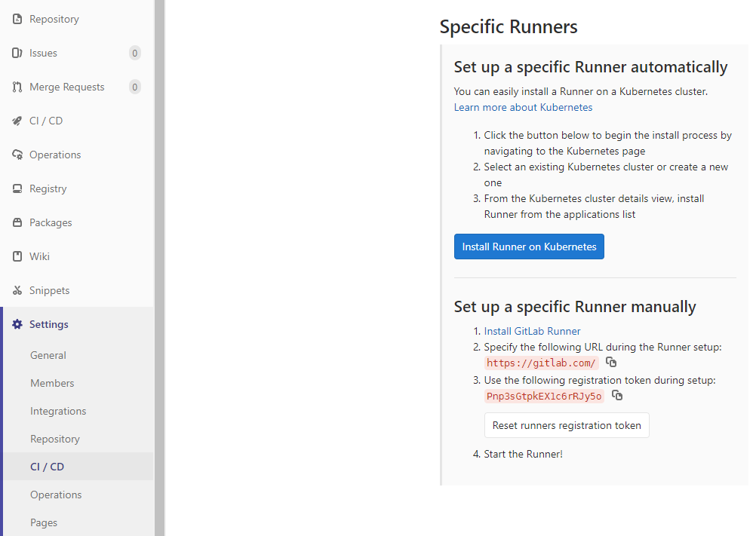The width and height of the screenshot is (756, 536).
Task: Click the Merge Requests count badge
Action: click(x=135, y=87)
